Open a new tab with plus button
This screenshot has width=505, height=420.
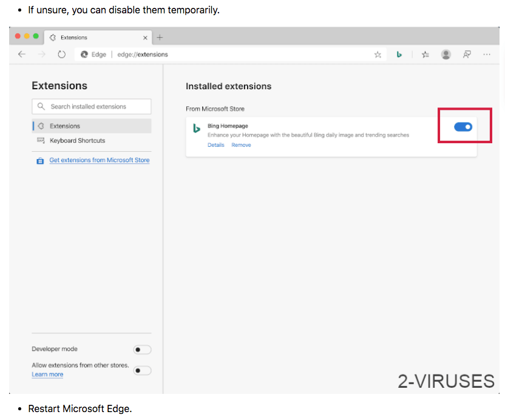click(x=160, y=38)
